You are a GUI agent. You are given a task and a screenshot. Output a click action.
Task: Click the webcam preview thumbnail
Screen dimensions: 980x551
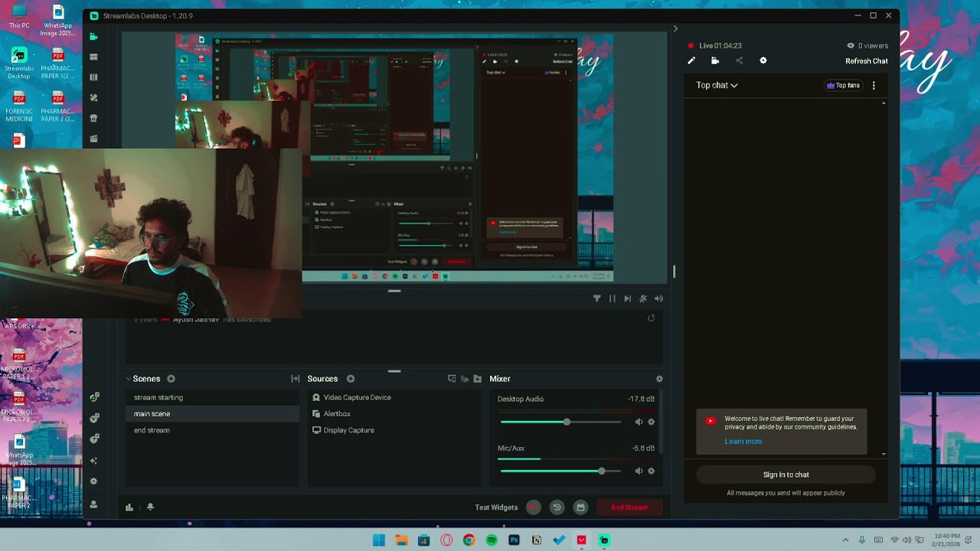(151, 233)
